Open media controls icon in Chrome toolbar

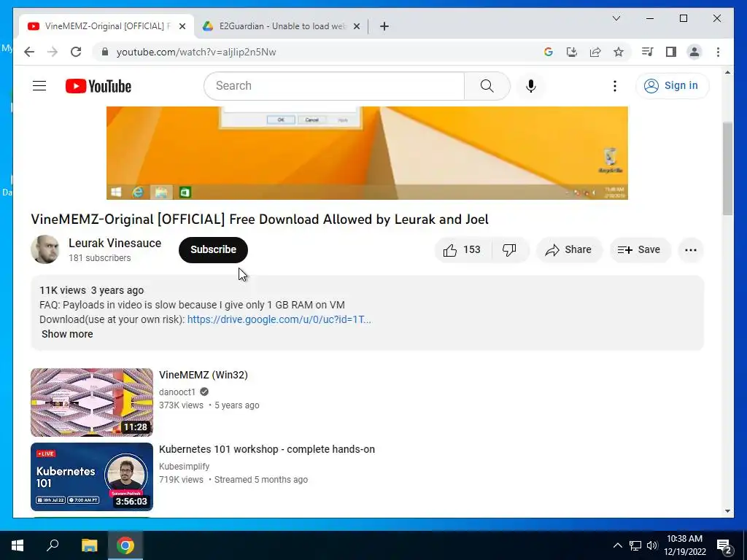click(x=647, y=52)
